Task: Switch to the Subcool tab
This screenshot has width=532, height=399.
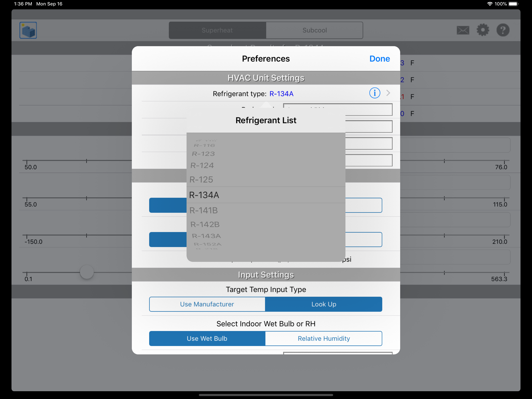Action: click(314, 30)
